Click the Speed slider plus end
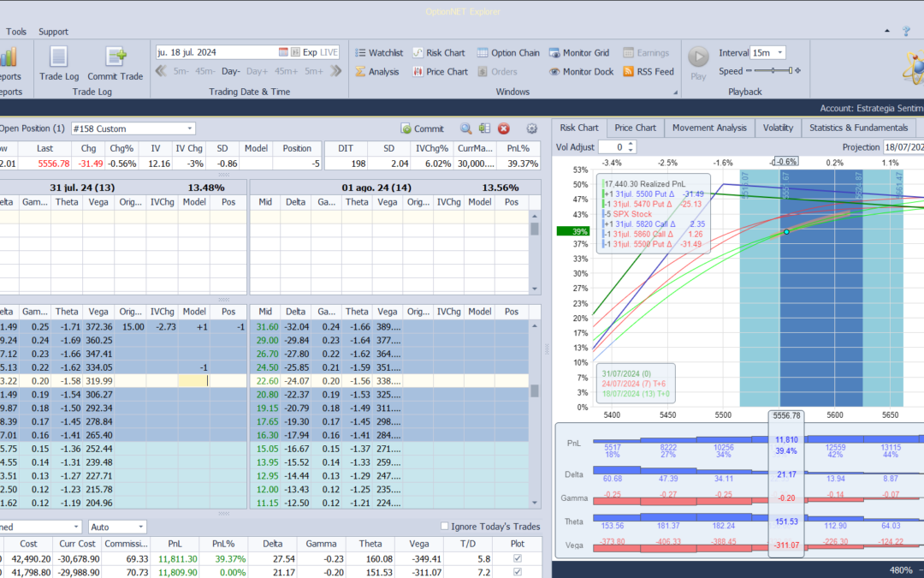This screenshot has height=578, width=924. (798, 71)
